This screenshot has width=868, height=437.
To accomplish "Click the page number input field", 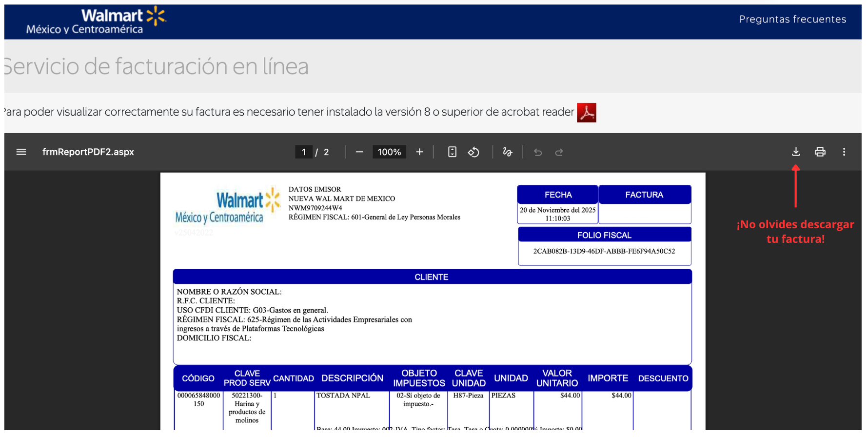I will coord(304,152).
